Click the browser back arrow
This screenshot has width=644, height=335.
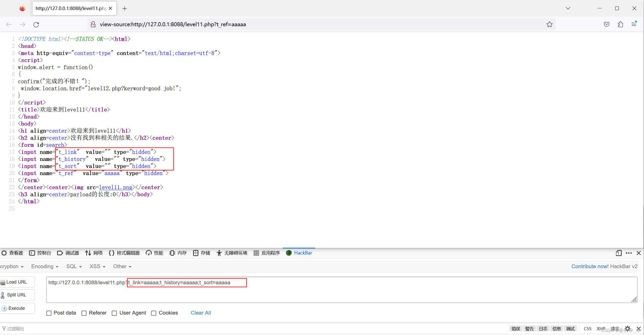point(9,24)
